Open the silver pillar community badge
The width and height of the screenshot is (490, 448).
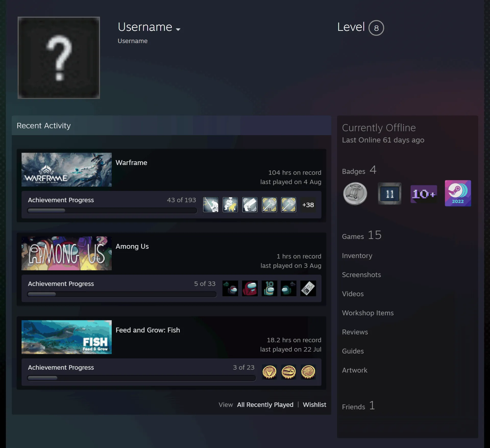355,194
